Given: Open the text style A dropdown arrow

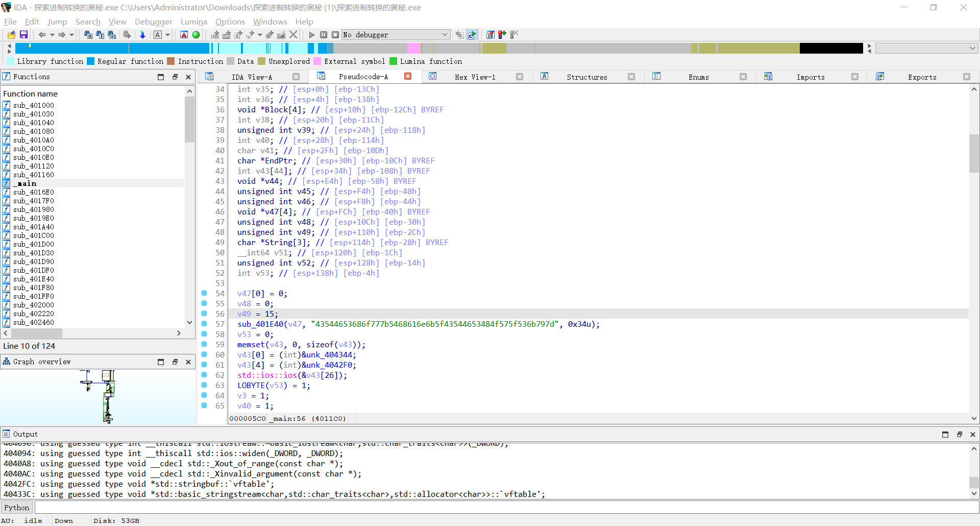Looking at the screenshot, I should tap(167, 35).
